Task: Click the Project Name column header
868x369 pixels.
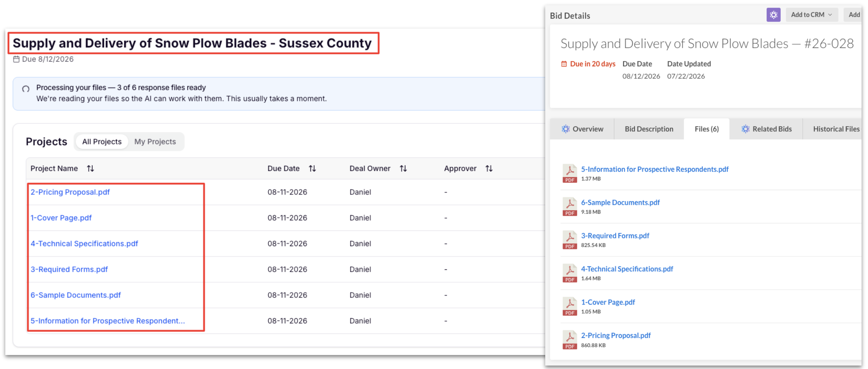Action: 54,169
